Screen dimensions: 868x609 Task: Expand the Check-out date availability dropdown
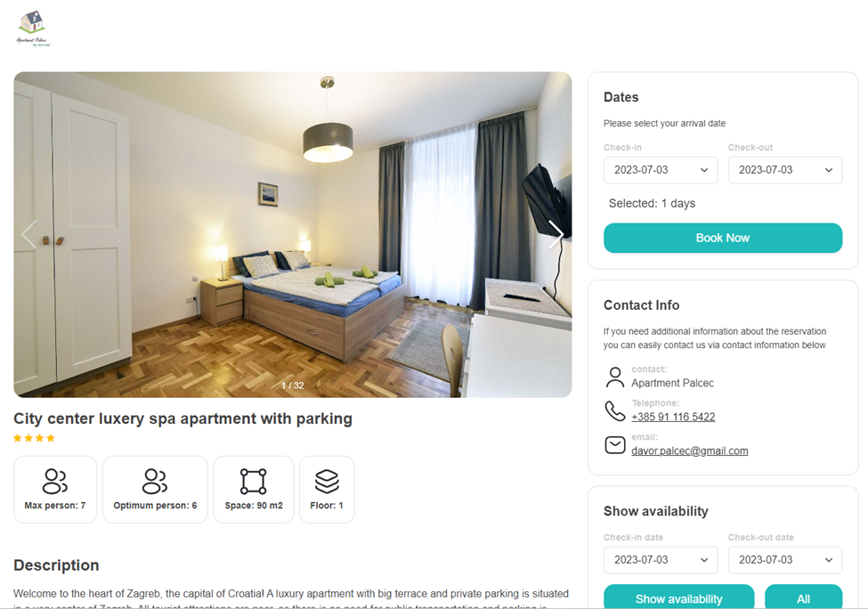tap(785, 560)
